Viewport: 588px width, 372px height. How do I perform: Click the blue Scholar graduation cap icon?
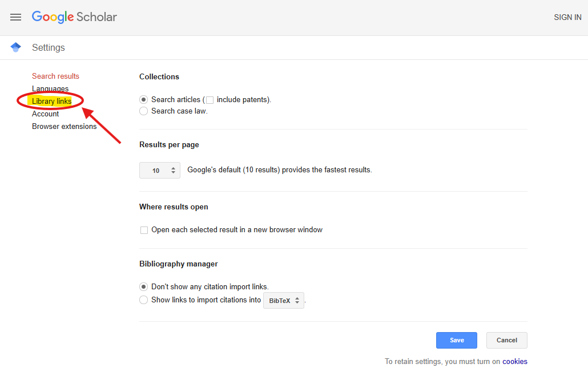tap(16, 47)
